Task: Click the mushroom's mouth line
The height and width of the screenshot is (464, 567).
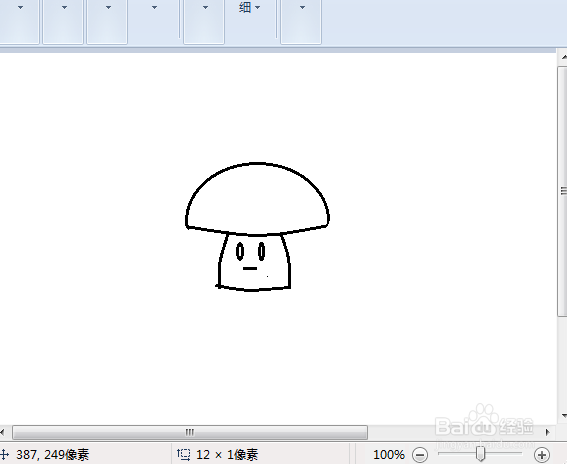Action: 250,268
